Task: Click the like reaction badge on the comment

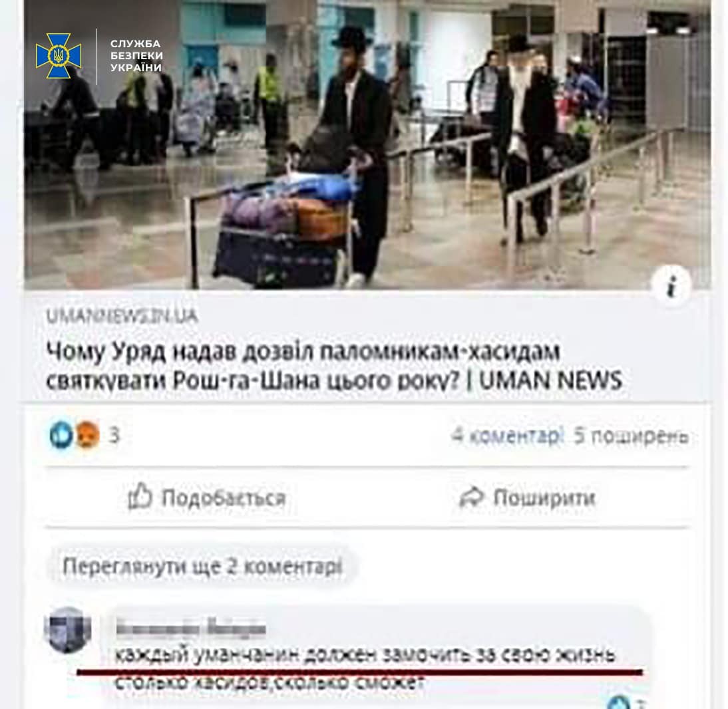Action: point(620,702)
